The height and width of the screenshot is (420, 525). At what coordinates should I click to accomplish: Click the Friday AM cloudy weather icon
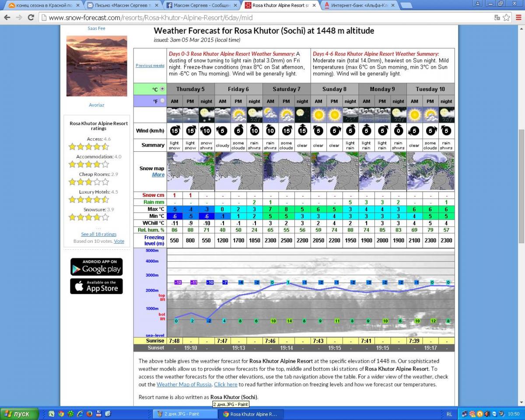click(223, 115)
